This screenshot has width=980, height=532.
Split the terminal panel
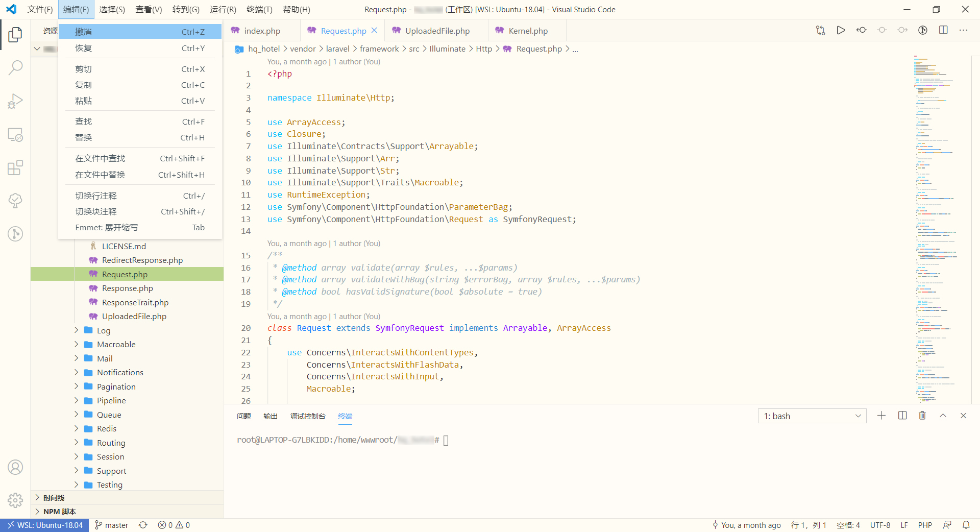coord(902,416)
